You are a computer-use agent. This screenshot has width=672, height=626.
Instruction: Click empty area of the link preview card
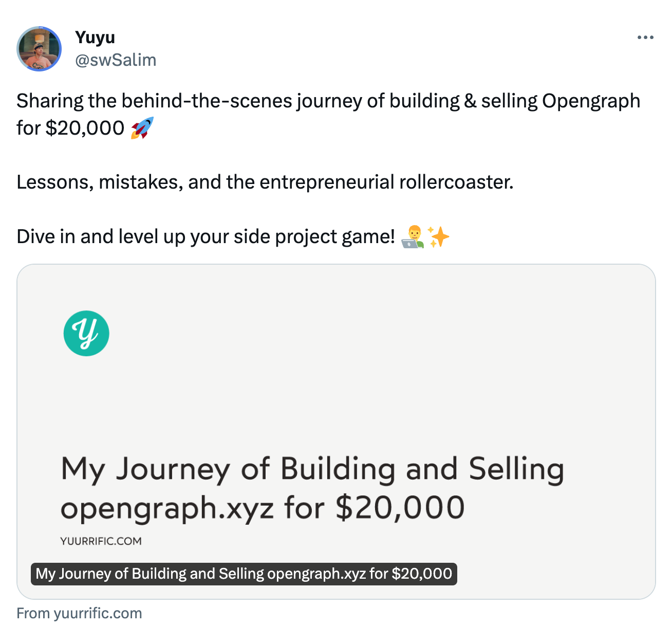(360, 360)
